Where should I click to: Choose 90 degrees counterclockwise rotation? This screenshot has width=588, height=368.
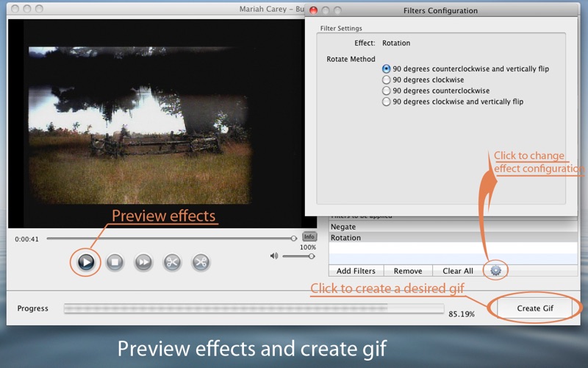[387, 91]
